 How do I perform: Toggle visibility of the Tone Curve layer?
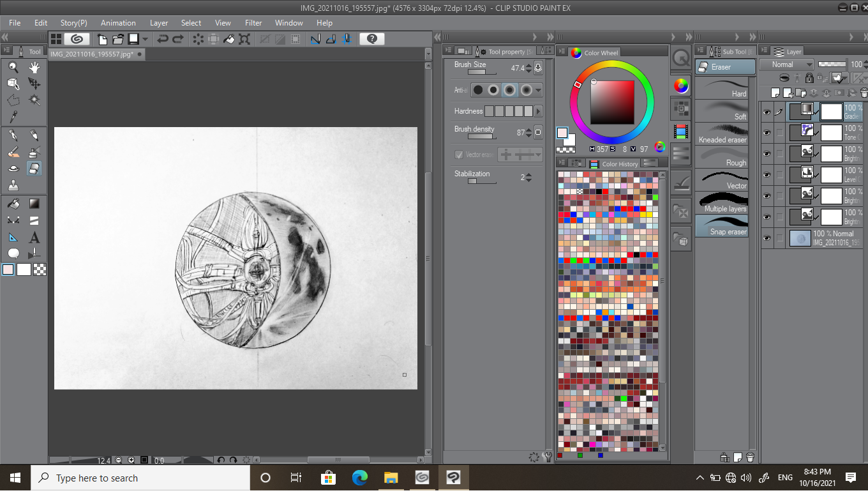pyautogui.click(x=767, y=133)
